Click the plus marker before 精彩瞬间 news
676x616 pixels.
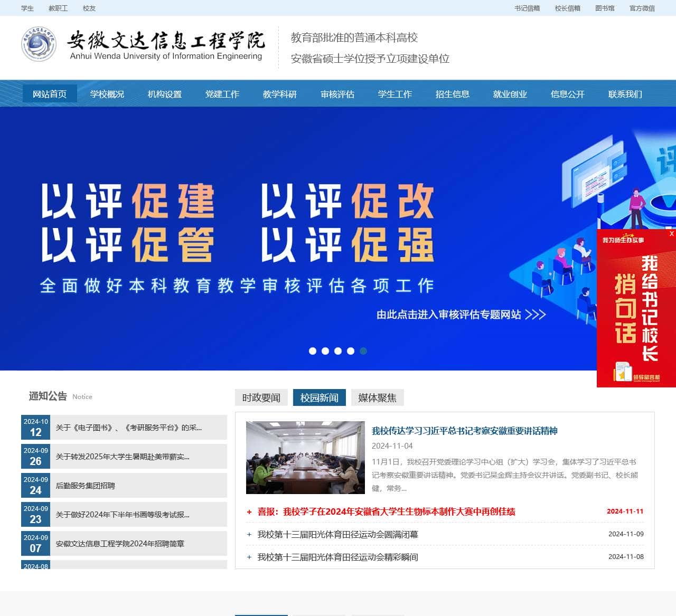point(249,557)
